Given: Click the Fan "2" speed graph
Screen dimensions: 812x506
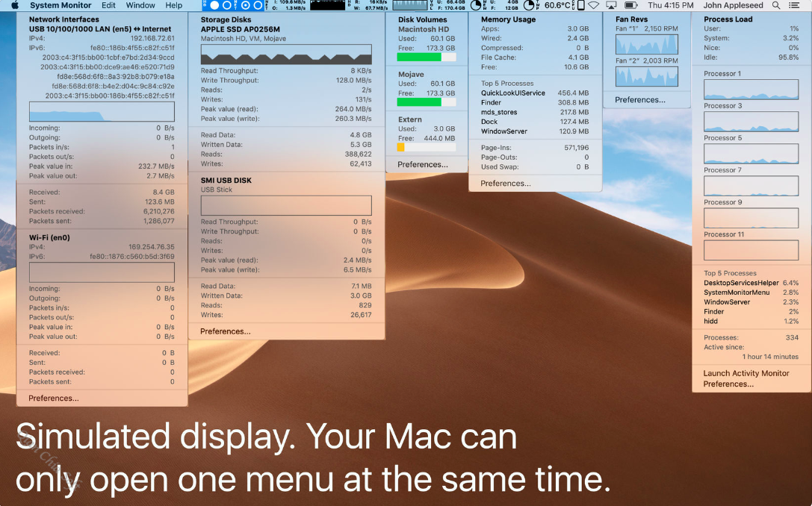Looking at the screenshot, I should 647,77.
